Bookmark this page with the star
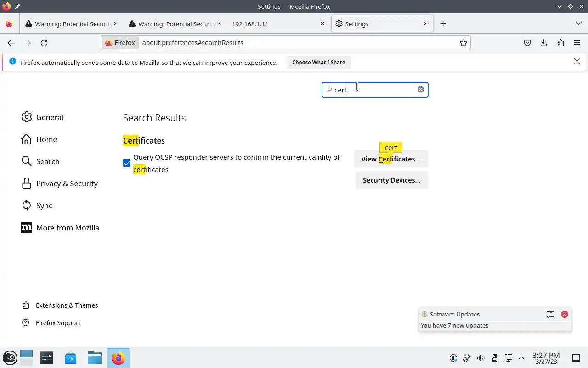Image resolution: width=588 pixels, height=368 pixels. (x=464, y=43)
